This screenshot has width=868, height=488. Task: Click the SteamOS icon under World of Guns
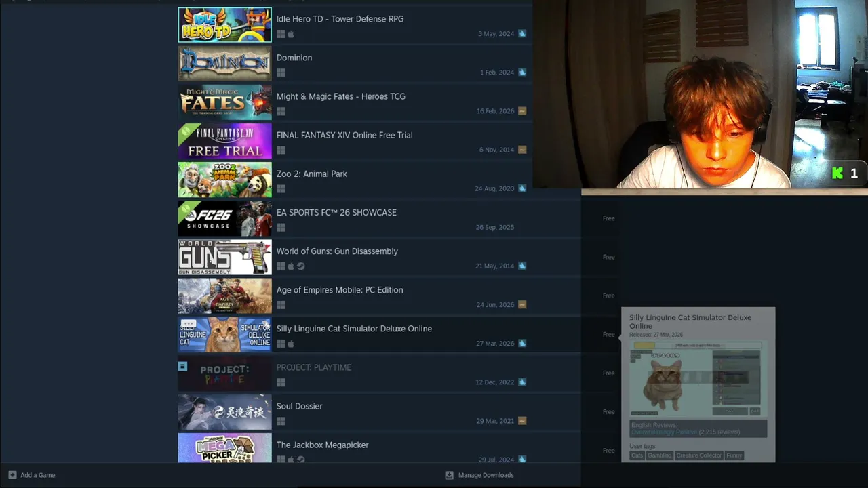(x=301, y=266)
